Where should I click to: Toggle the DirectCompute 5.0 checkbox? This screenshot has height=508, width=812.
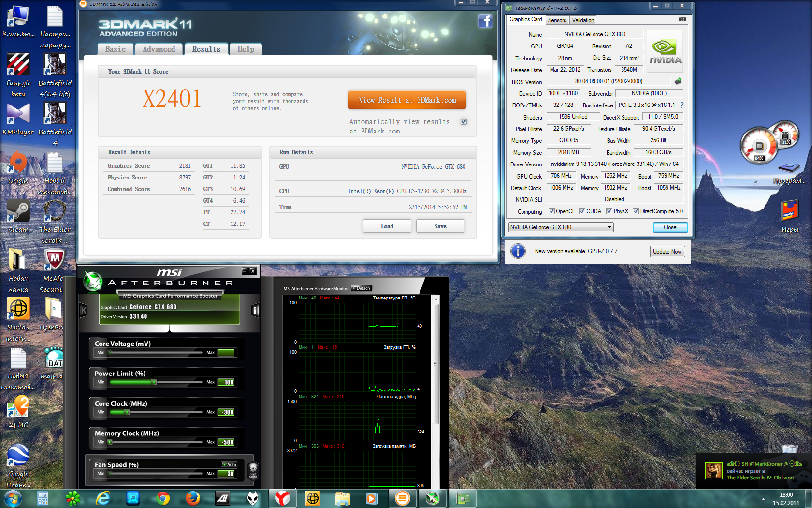click(636, 211)
